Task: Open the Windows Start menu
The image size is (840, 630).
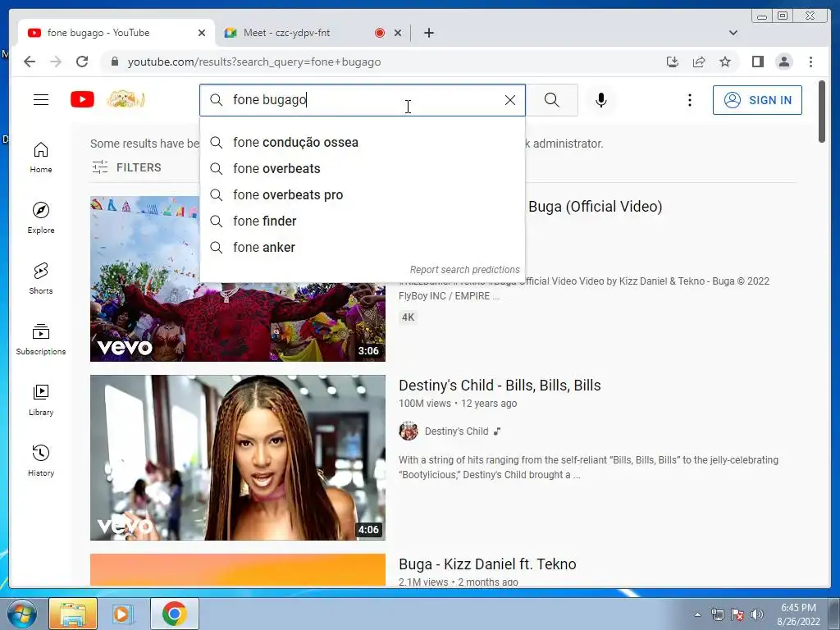Action: point(21,614)
